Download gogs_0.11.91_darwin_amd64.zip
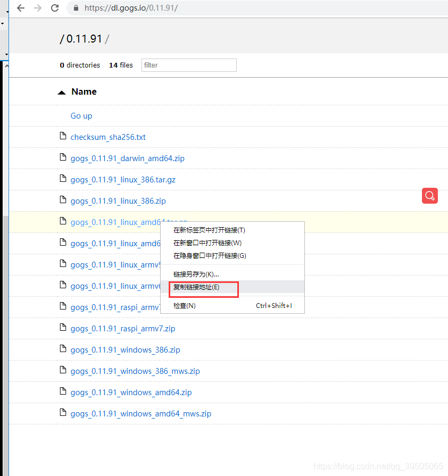Viewport: 448px width, 476px height. [x=128, y=158]
